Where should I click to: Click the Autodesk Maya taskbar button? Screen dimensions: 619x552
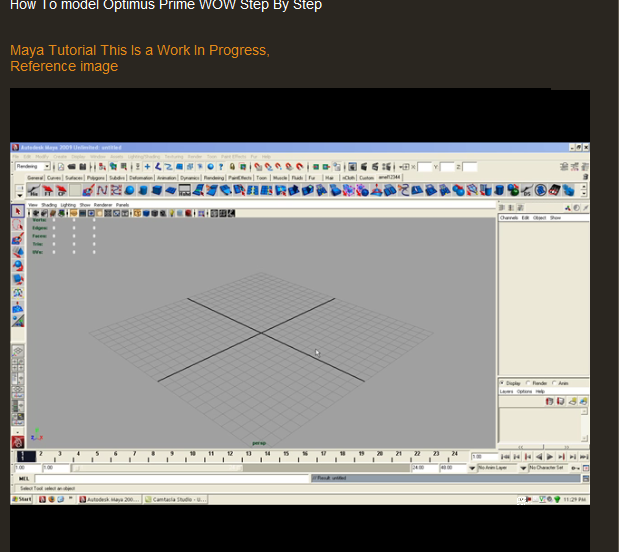(109, 499)
